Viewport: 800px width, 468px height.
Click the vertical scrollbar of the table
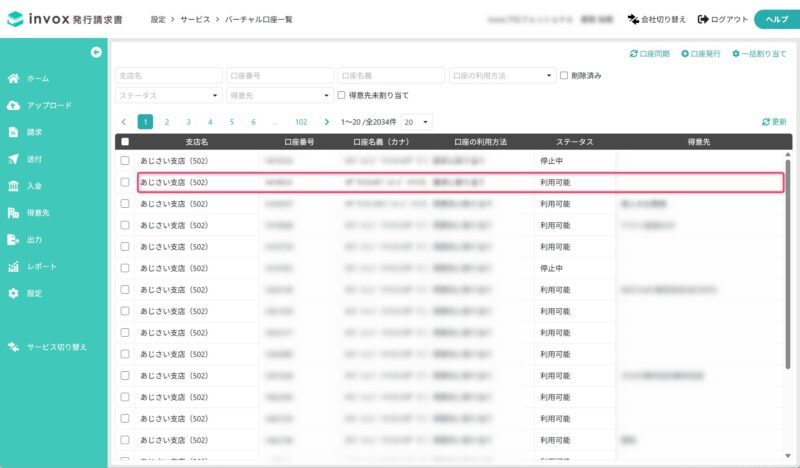point(788,263)
